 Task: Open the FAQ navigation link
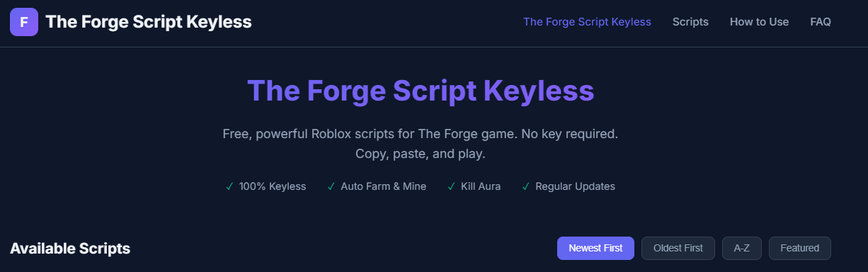click(821, 22)
